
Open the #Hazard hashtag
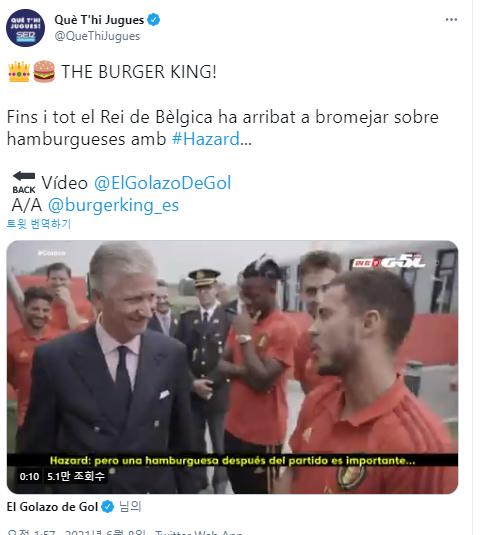(206, 139)
